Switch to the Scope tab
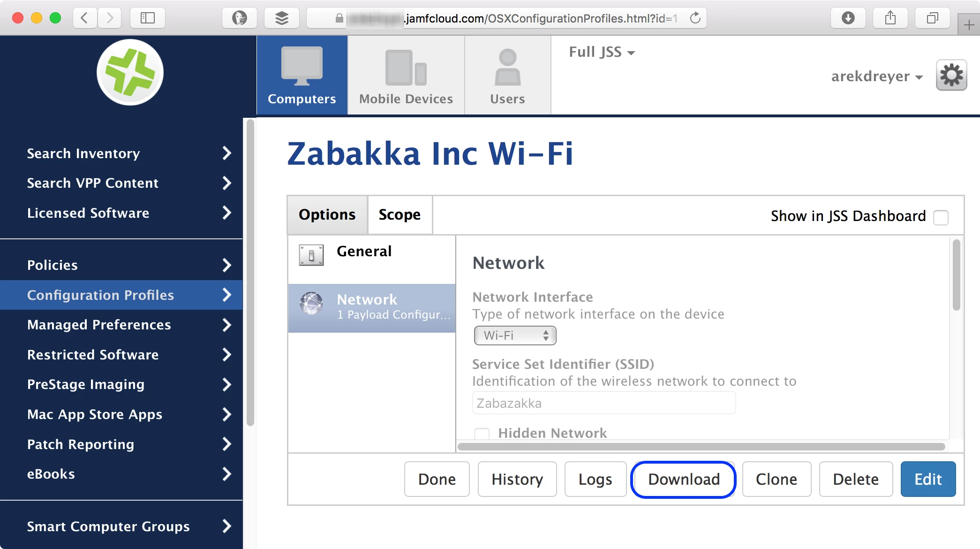This screenshot has height=549, width=980. 400,215
